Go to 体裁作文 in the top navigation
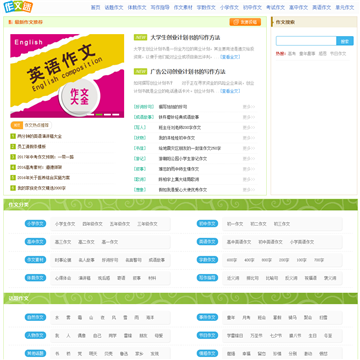 coord(137,7)
